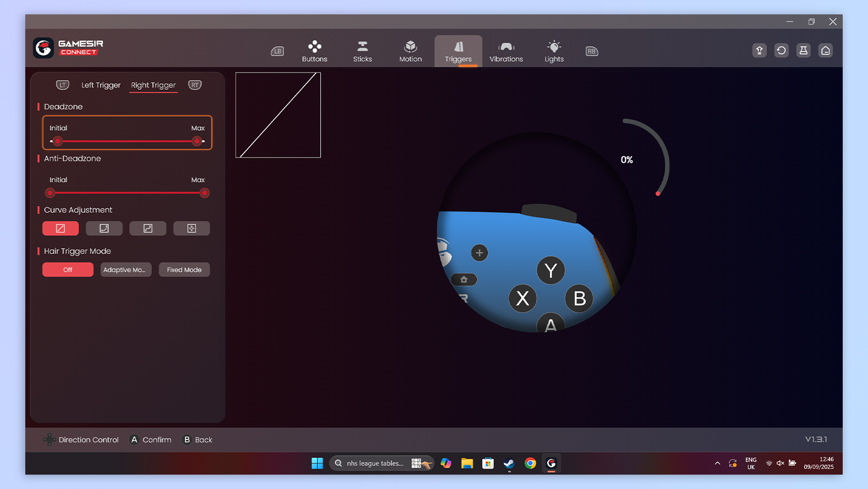Pick the S-curve adjustment preset icon
The height and width of the screenshot is (489, 868).
[148, 228]
